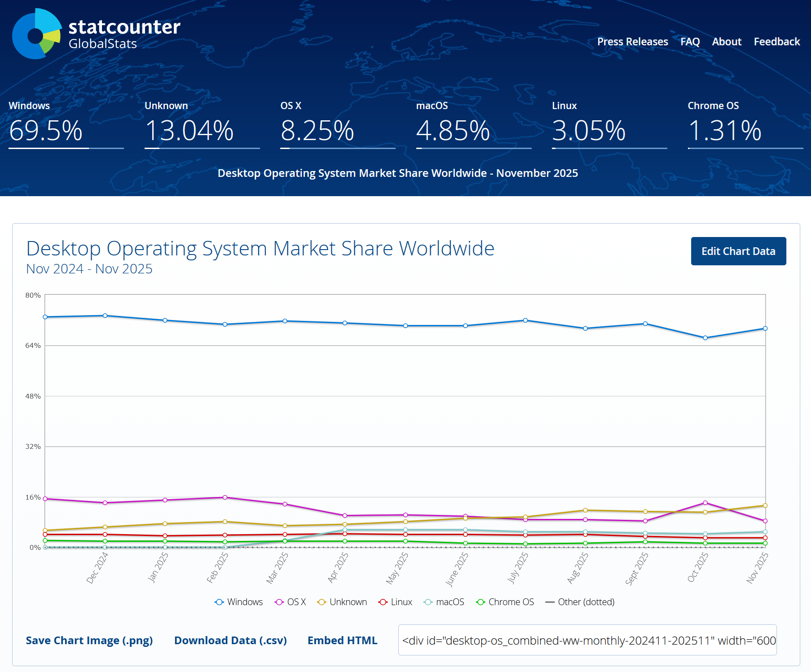The width and height of the screenshot is (811, 672).
Task: Select the Windows data point for Nov 2025
Action: coord(765,329)
